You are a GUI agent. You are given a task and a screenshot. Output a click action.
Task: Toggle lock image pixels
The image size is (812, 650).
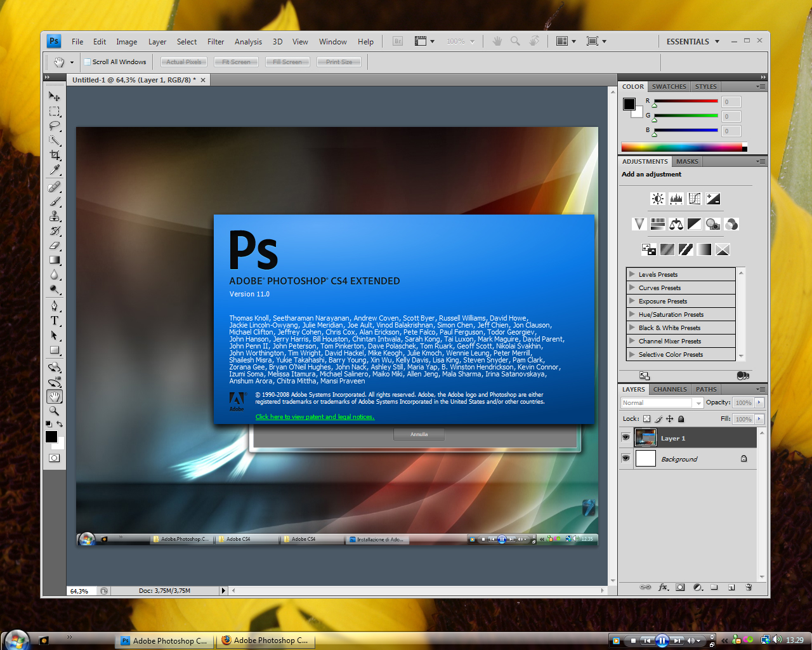[x=658, y=419]
